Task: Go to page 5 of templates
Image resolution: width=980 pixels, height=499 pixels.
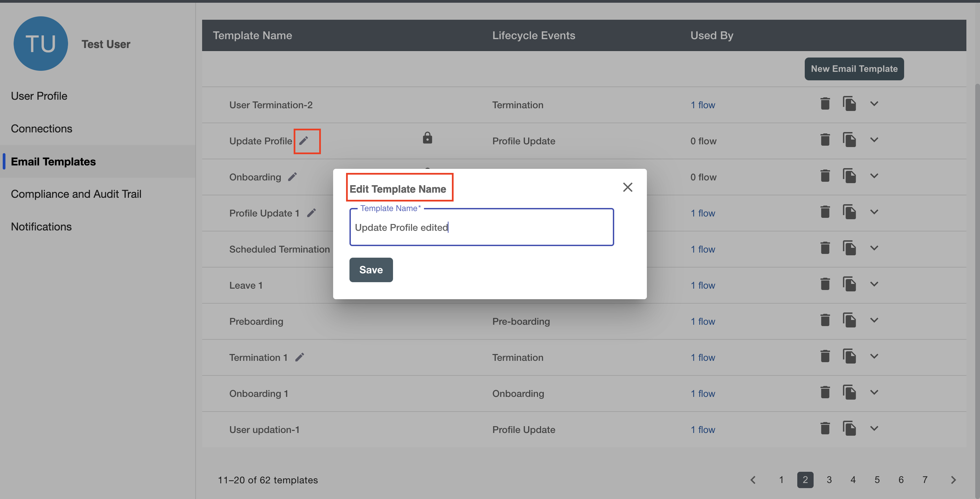Action: coord(877,480)
